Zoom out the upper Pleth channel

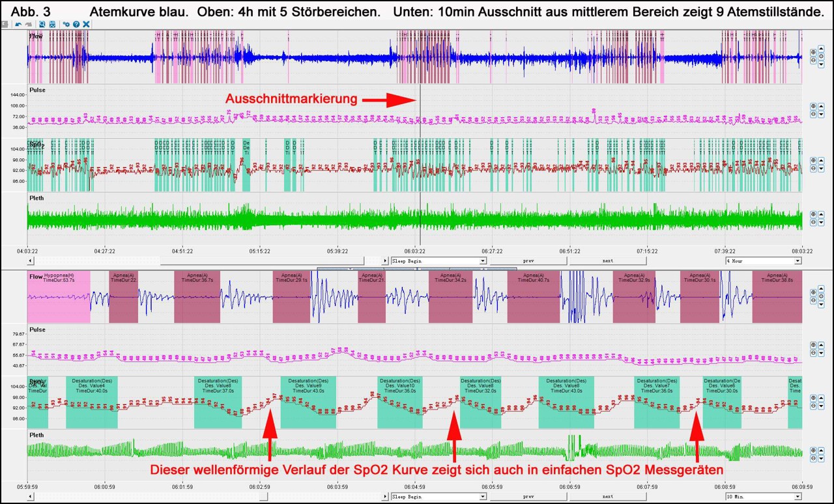tap(813, 222)
